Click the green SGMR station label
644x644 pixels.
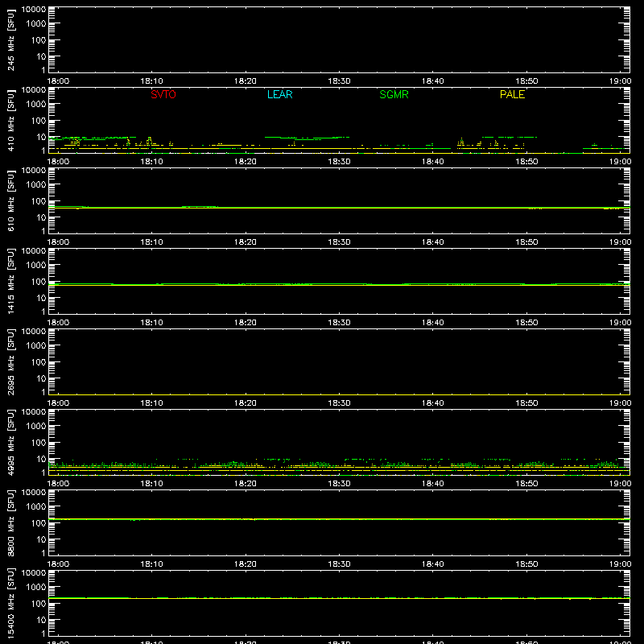click(394, 94)
